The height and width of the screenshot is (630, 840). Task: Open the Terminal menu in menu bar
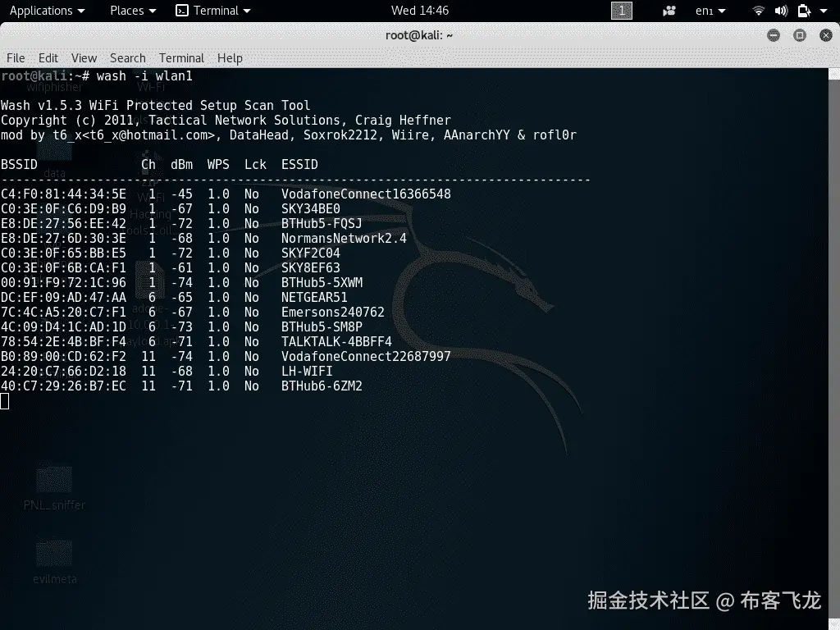[181, 58]
